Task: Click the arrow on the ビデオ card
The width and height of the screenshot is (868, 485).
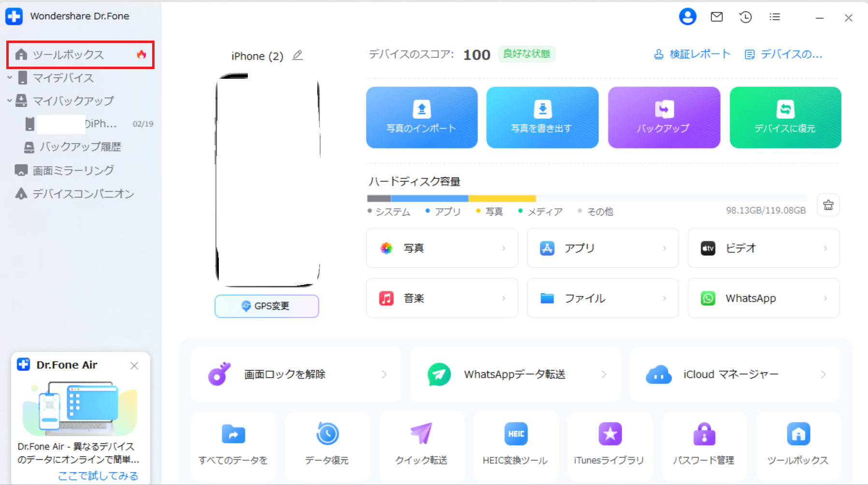Action: [x=825, y=248]
